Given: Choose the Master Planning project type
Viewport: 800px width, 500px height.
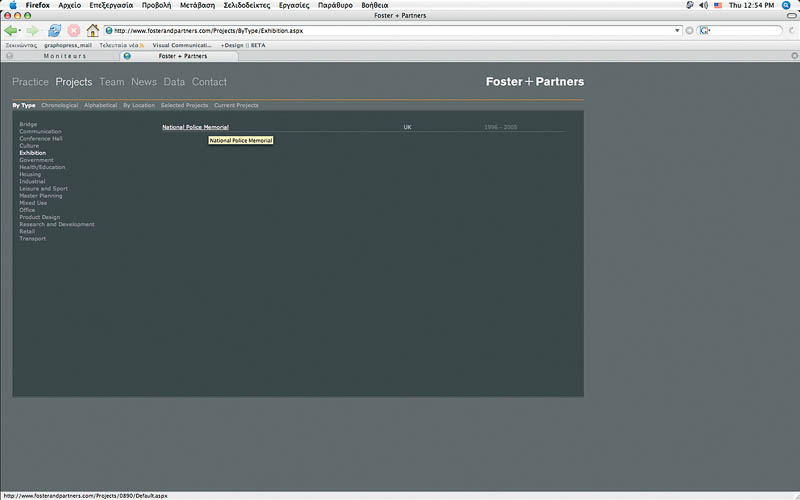Looking at the screenshot, I should click(x=41, y=196).
